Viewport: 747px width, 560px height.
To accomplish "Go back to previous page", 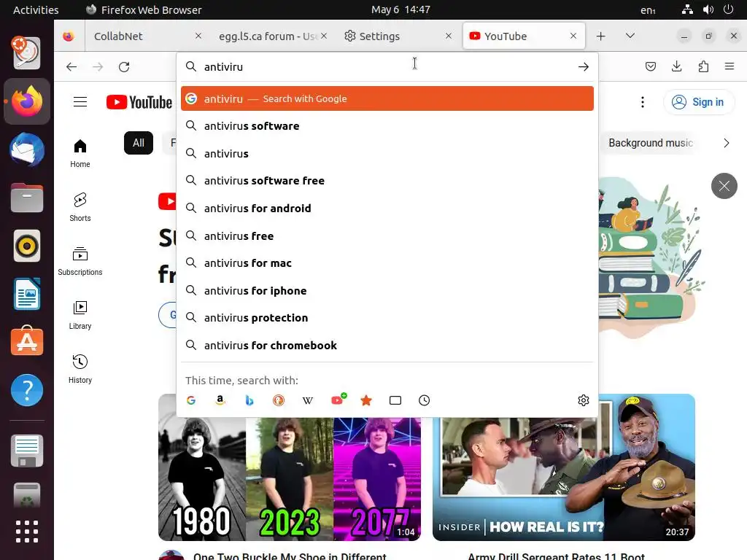I will coord(71,67).
